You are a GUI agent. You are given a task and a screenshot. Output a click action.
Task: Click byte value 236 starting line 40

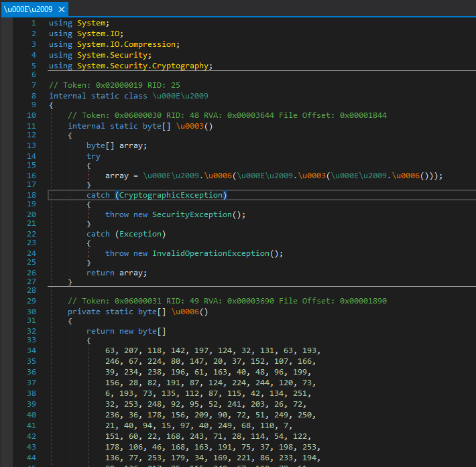[113, 415]
